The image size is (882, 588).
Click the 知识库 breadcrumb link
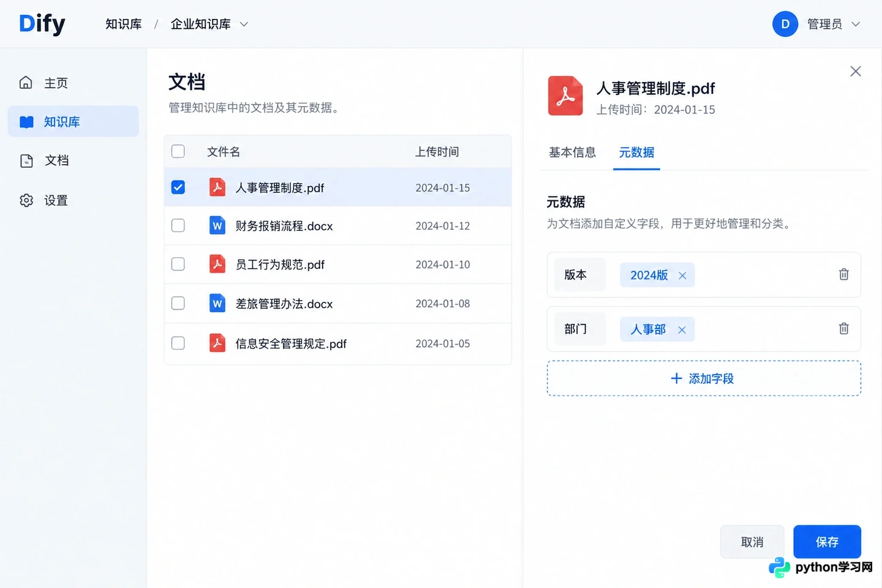click(124, 24)
